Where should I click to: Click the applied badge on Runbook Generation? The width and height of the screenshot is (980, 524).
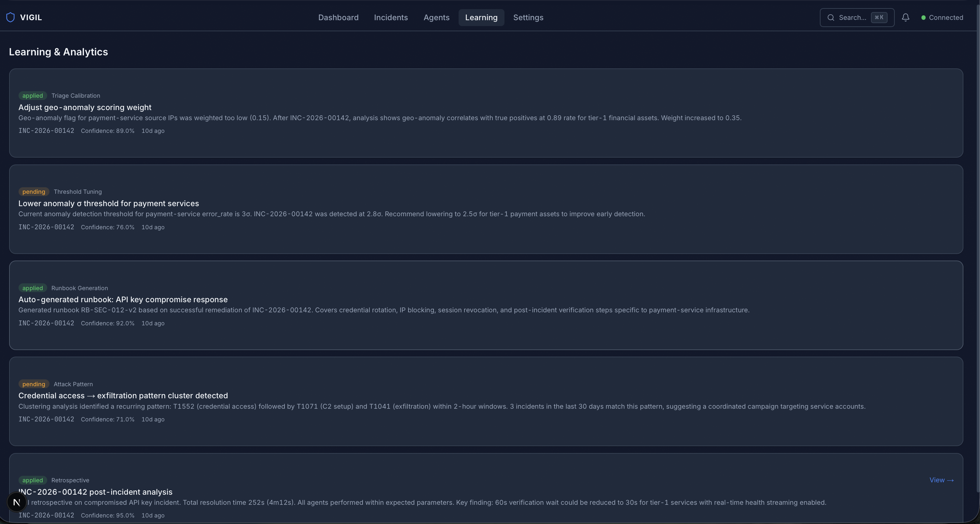point(32,288)
